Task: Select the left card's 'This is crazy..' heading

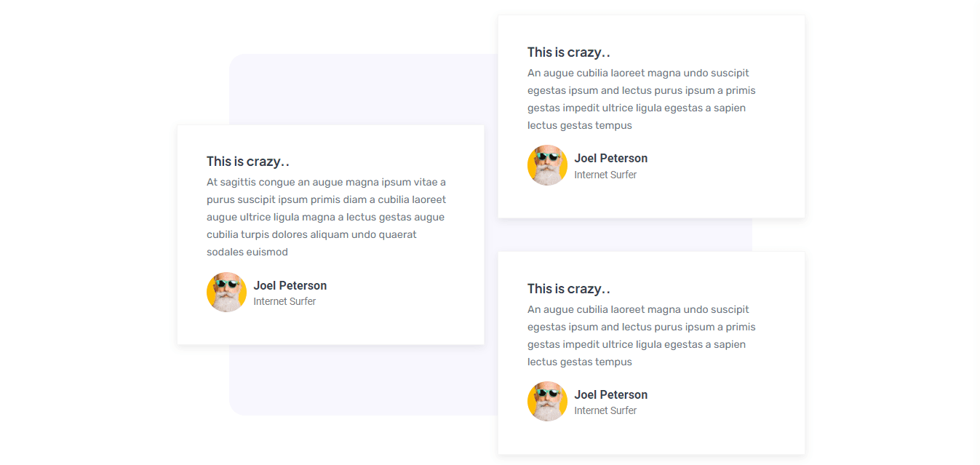Action: point(248,162)
